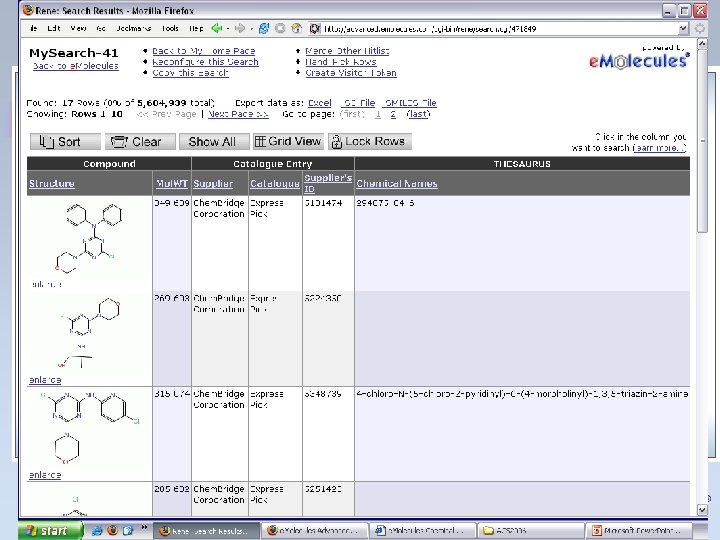720x540 pixels.
Task: Click the Copy this Search link
Action: click(190, 73)
